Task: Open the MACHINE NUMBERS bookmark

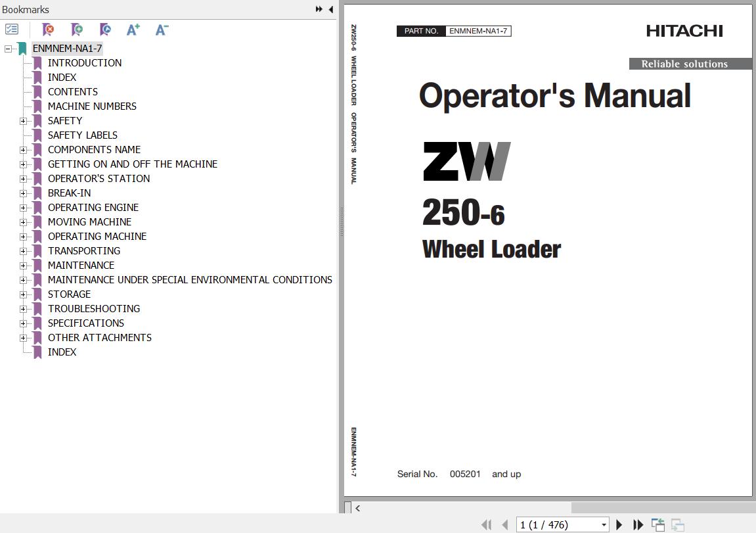Action: pyautogui.click(x=92, y=106)
